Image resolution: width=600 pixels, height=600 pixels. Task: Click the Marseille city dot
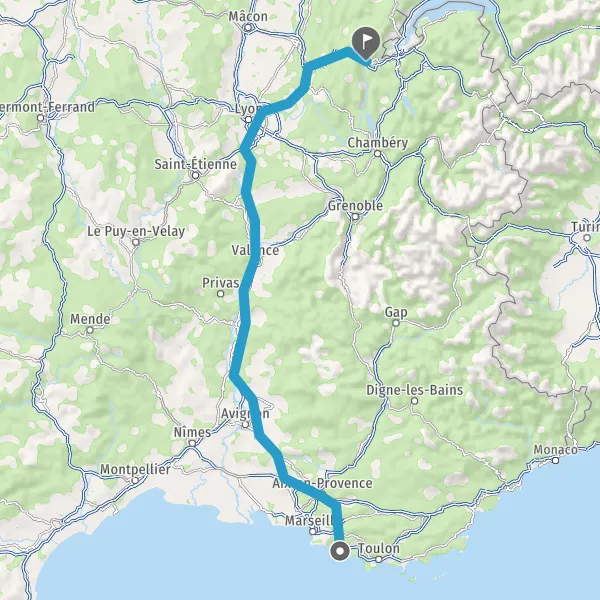(x=313, y=531)
